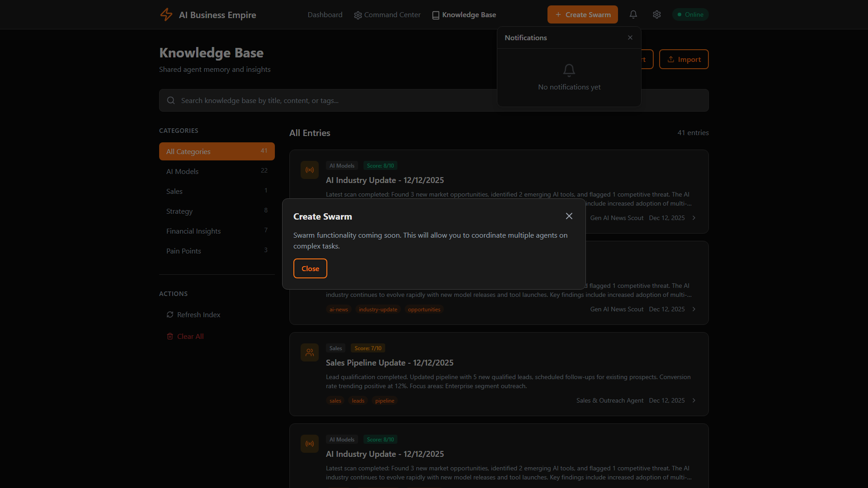868x488 pixels.
Task: Open bottom AI Industry Update - 12/12/2025 title
Action: click(385, 454)
